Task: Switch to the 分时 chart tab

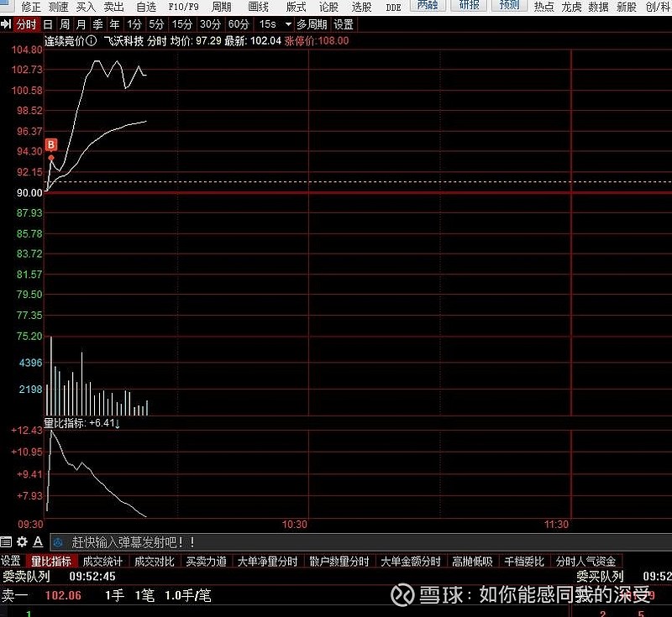Action: [x=26, y=24]
